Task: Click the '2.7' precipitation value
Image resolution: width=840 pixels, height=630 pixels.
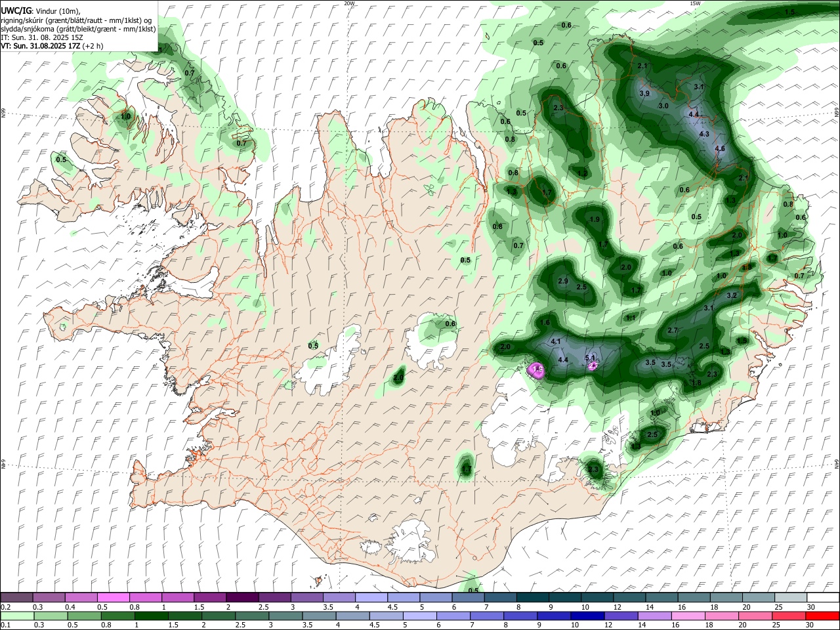Action: click(672, 331)
